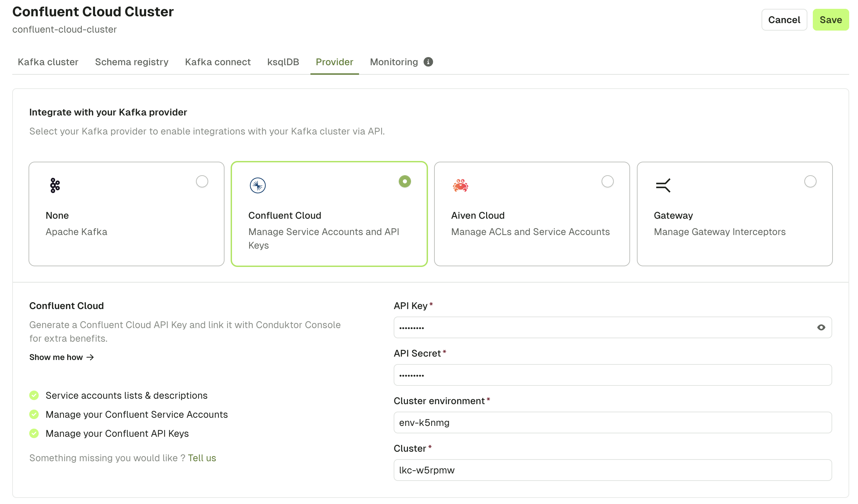The width and height of the screenshot is (858, 504).
Task: Click the green check beside Service accounts lists
Action: (x=34, y=395)
